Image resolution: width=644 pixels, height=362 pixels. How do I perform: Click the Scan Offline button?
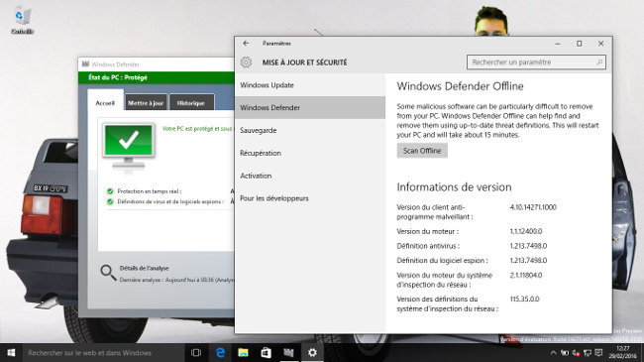(x=422, y=151)
